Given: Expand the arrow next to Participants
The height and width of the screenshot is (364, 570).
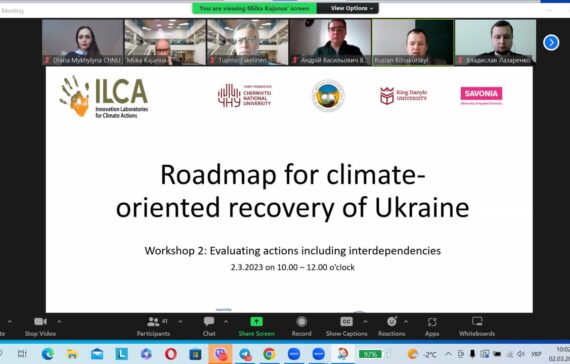Looking at the screenshot, I should click(180, 322).
